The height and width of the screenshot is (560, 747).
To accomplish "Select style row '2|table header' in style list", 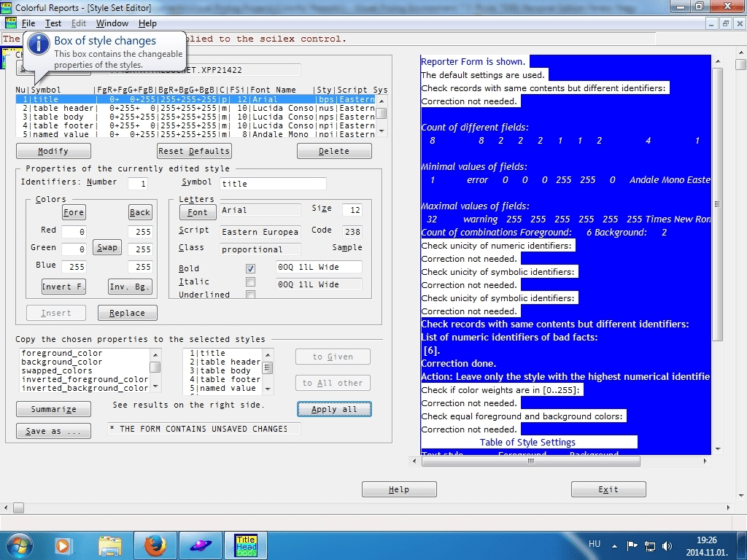I will coord(196,108).
